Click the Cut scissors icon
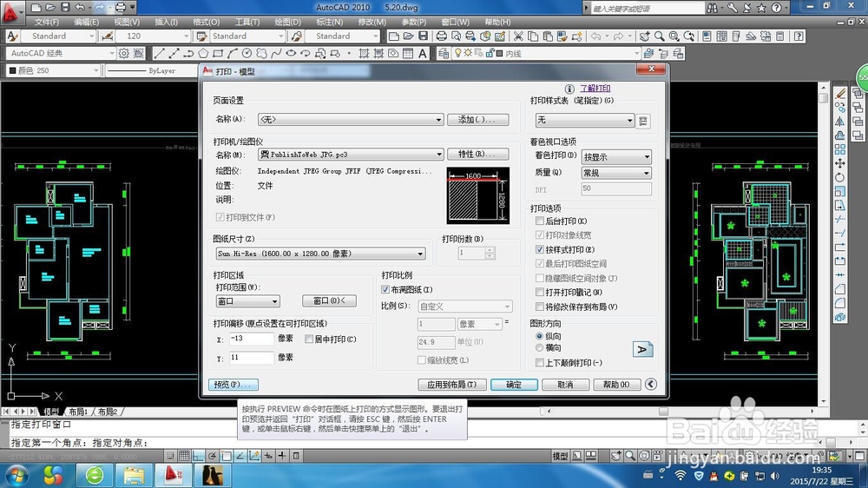868x488 pixels. pyautogui.click(x=518, y=36)
